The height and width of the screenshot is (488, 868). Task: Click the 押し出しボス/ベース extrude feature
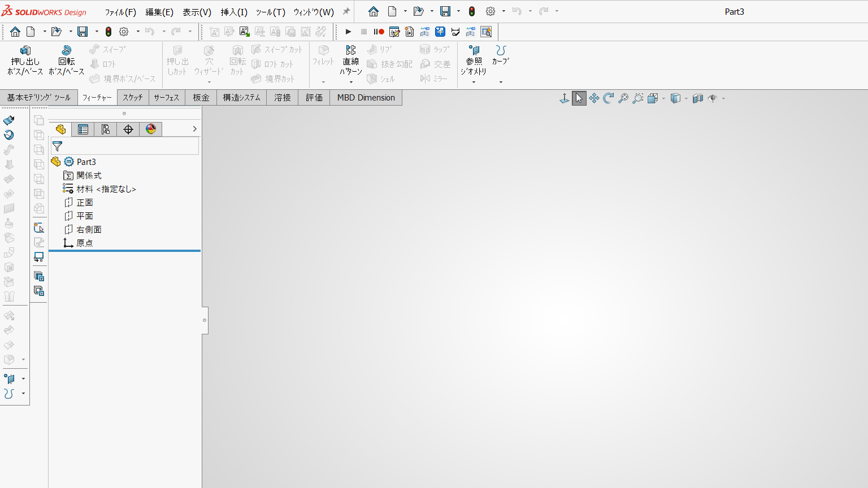click(x=25, y=60)
